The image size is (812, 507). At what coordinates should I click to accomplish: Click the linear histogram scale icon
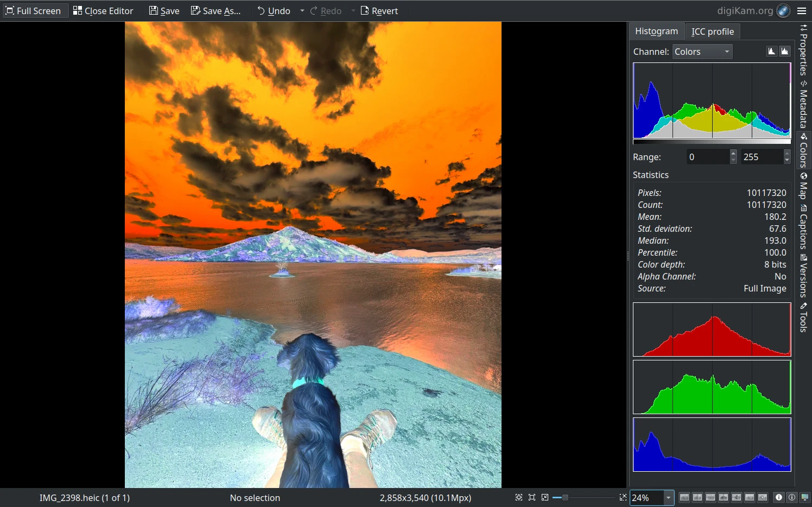tap(771, 50)
